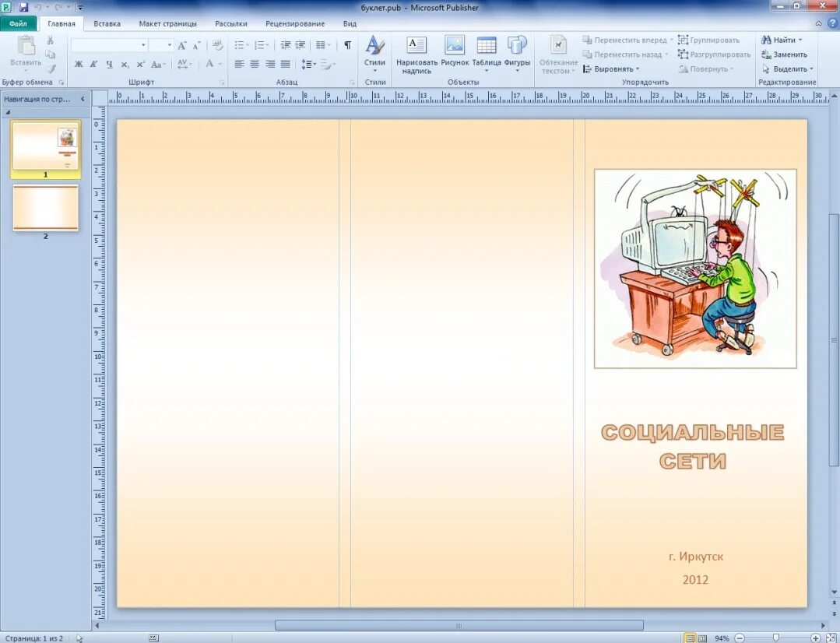Switch to single-page view in status bar
The height and width of the screenshot is (643, 840).
[x=690, y=638]
